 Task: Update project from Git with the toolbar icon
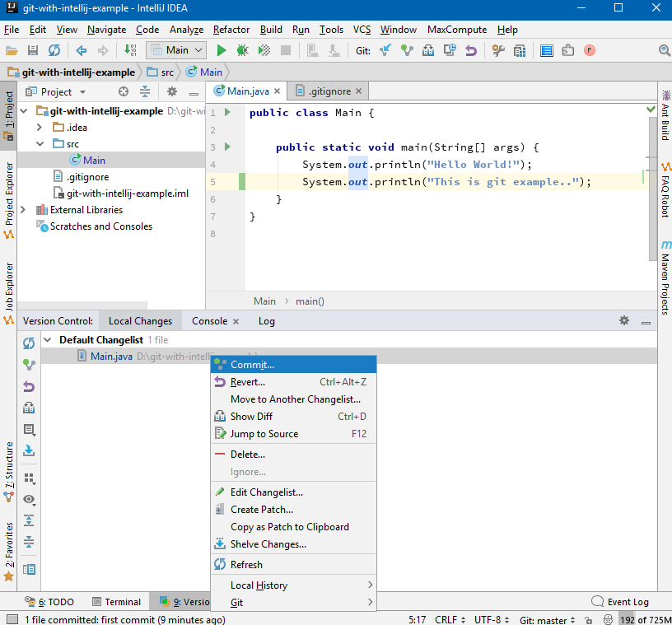pos(385,50)
